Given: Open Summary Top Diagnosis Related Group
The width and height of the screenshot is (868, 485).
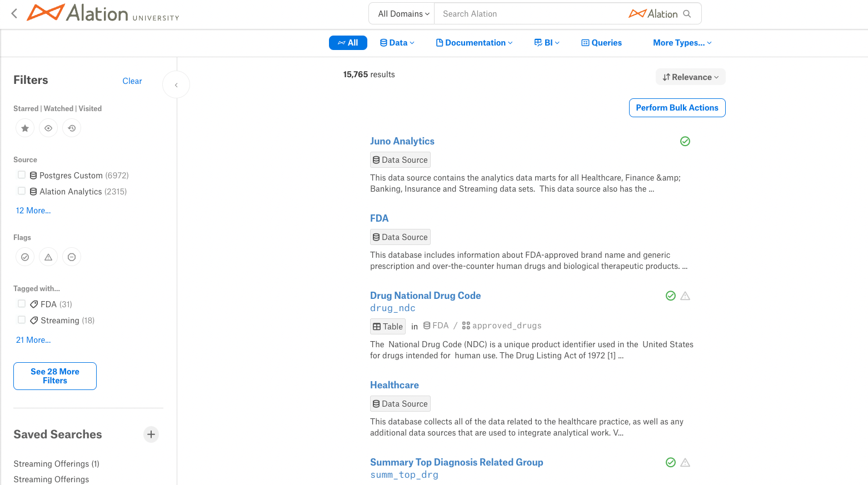Looking at the screenshot, I should click(457, 462).
